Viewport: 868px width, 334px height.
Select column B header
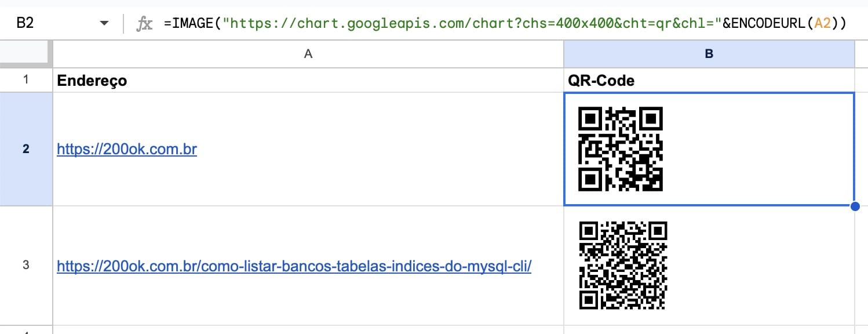click(x=709, y=54)
